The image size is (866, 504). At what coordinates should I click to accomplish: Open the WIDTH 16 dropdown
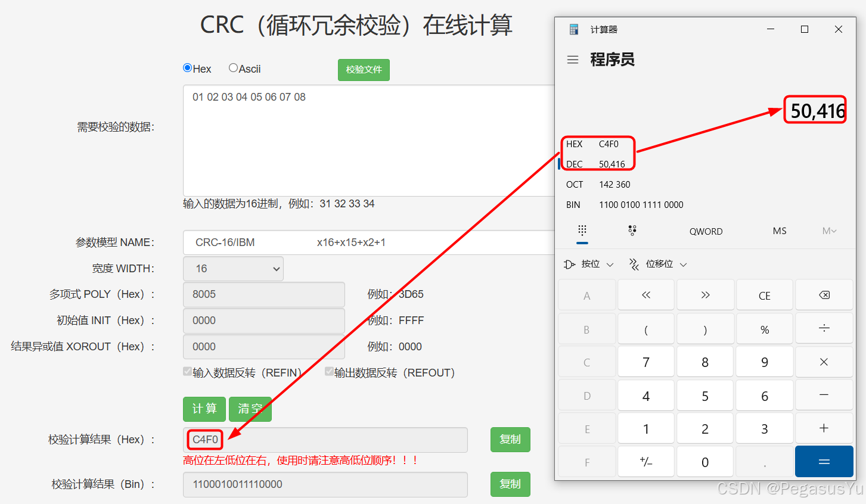[x=233, y=269]
